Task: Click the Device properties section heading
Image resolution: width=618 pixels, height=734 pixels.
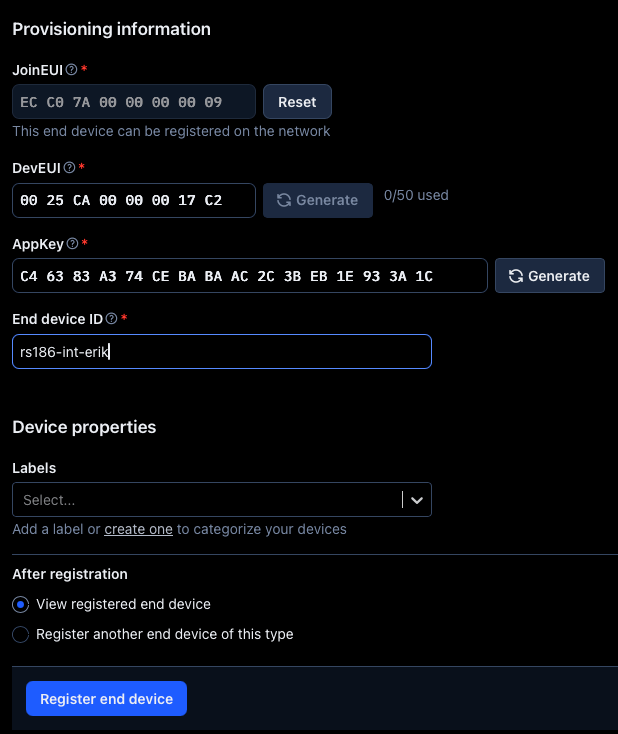Action: [x=84, y=427]
